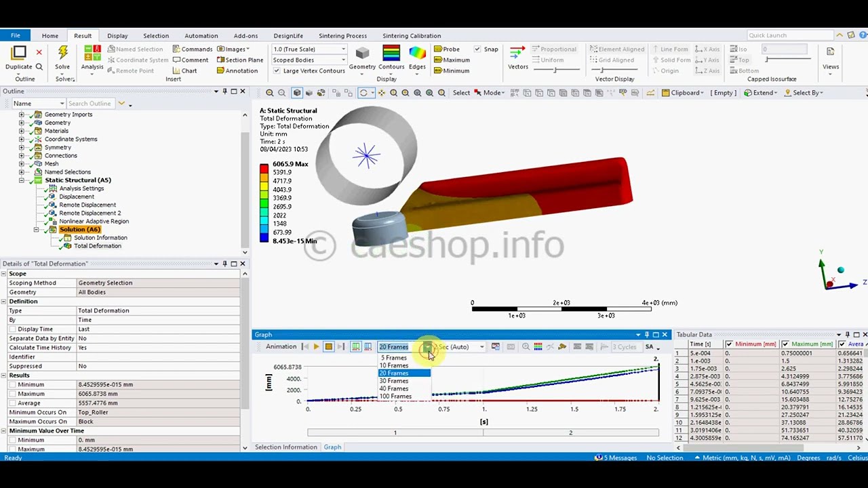Toggle Minimum checkbox in Results details
The height and width of the screenshot is (488, 868).
point(12,384)
